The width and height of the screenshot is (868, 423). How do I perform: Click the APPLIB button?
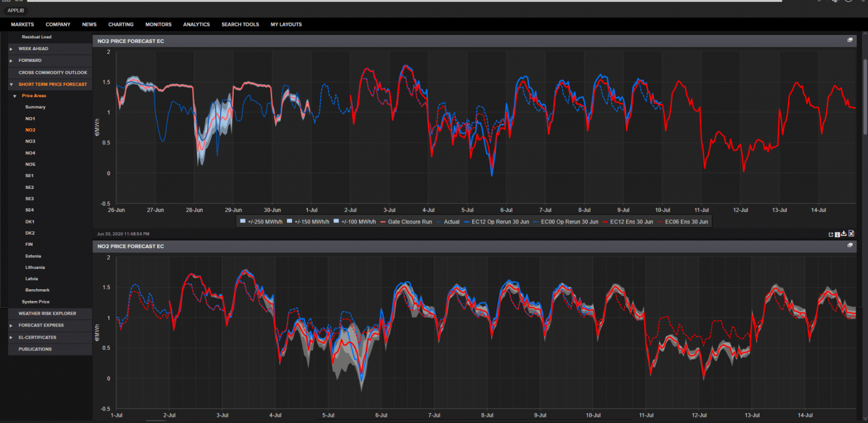[15, 11]
